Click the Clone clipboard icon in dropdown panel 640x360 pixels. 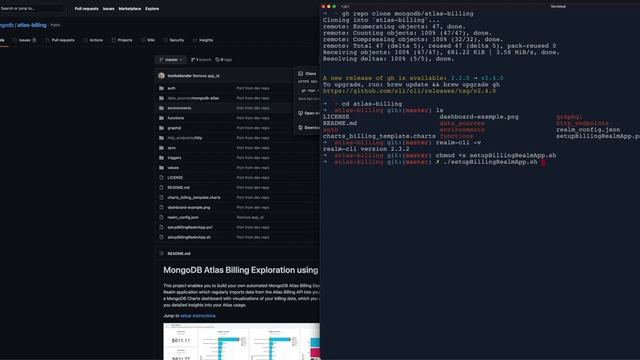(300, 73)
